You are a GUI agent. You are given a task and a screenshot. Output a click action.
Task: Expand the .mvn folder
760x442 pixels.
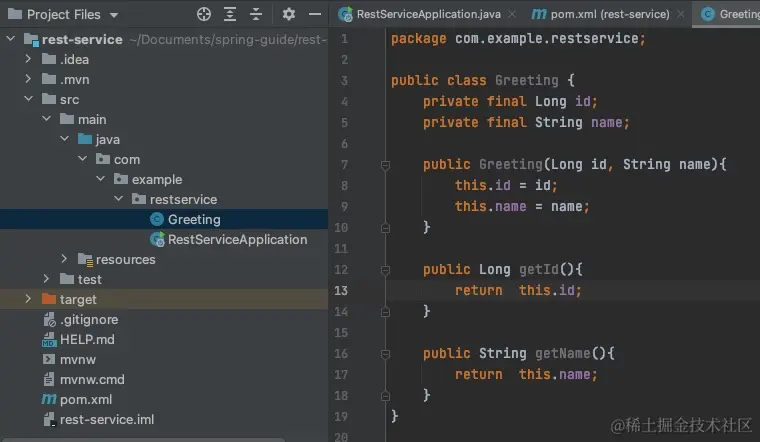click(x=28, y=79)
